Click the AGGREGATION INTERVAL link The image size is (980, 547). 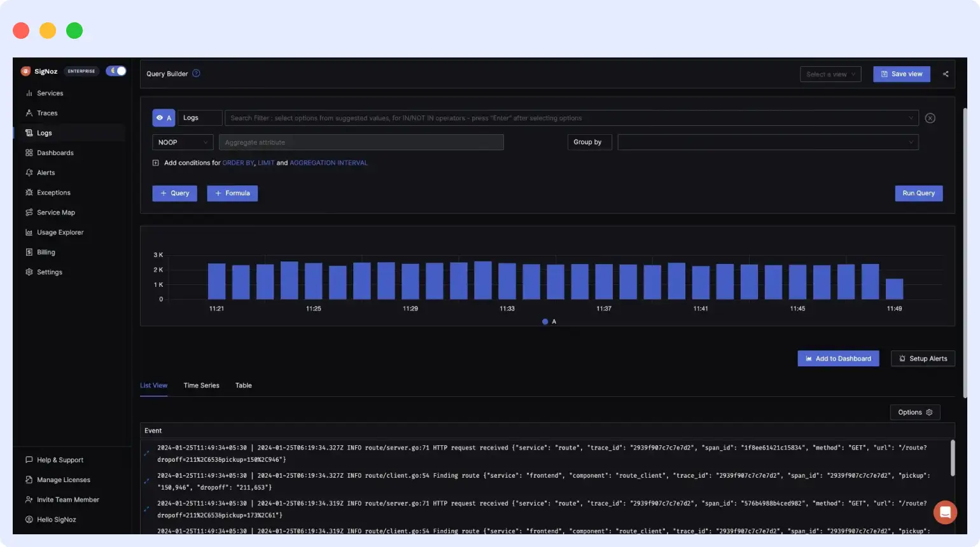pos(329,163)
